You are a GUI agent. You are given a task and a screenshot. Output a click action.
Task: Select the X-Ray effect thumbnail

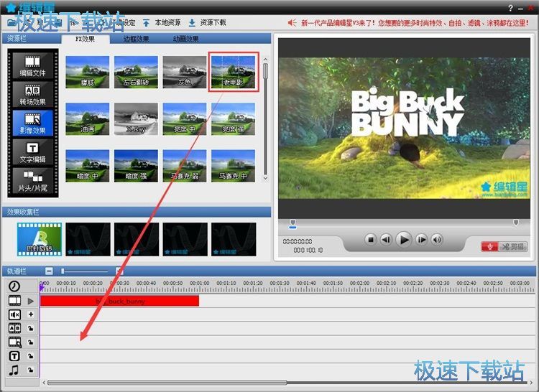click(136, 118)
